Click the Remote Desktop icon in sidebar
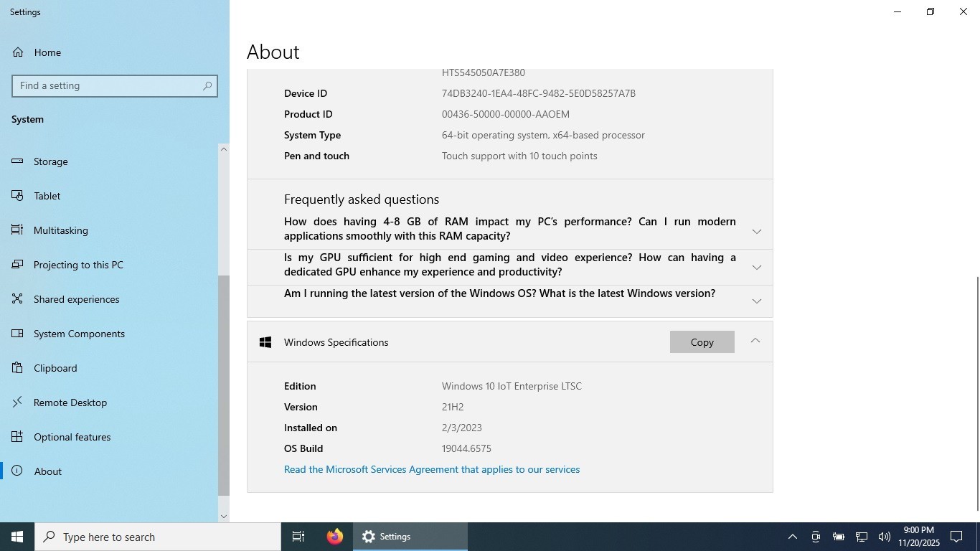The height and width of the screenshot is (551, 980). [17, 402]
